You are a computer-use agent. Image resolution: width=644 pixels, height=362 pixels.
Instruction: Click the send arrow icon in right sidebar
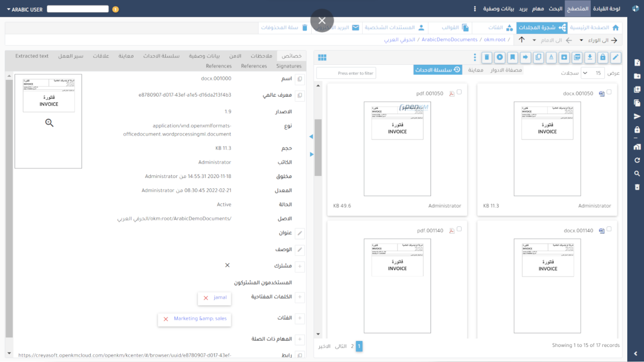point(637,116)
